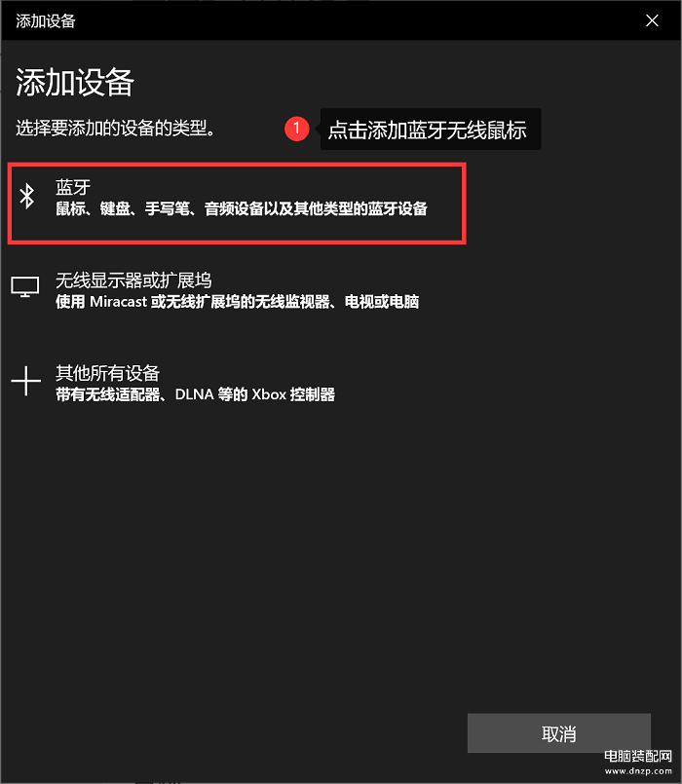Click the Bluetooth symbol icon
This screenshot has width=682, height=784.
coord(27,196)
